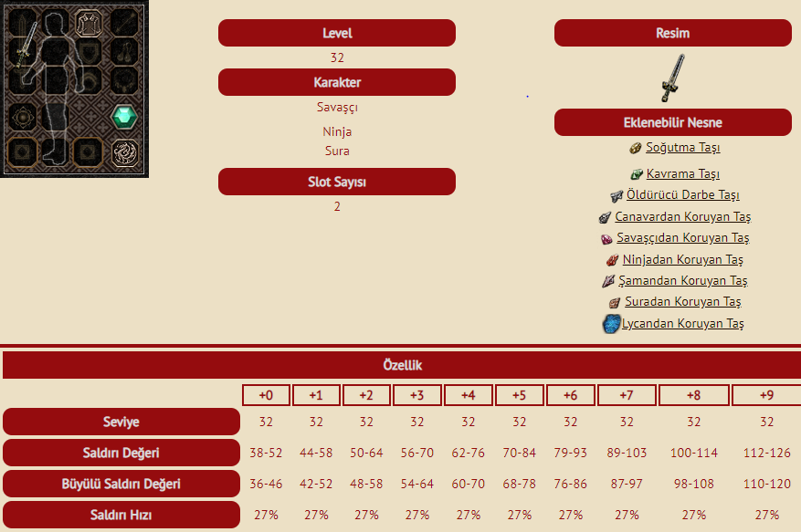Click the attack value 89-103
Viewport: 801px width, 532px height.
tap(627, 453)
